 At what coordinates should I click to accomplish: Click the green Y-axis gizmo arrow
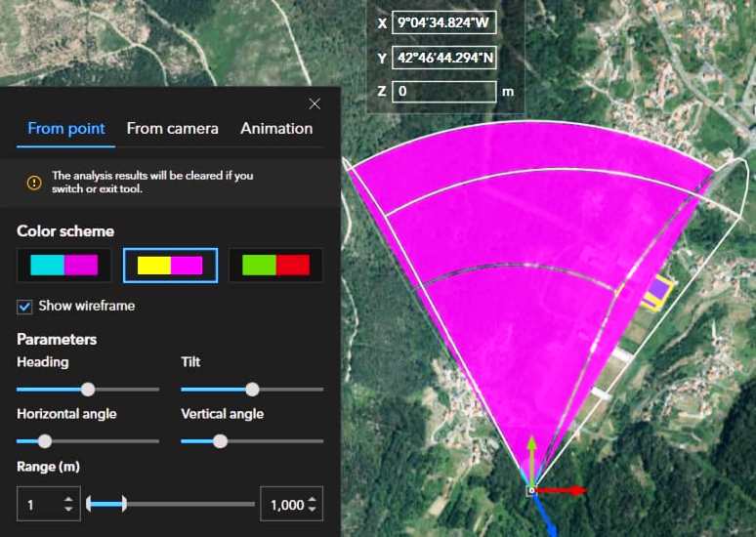[x=530, y=460]
